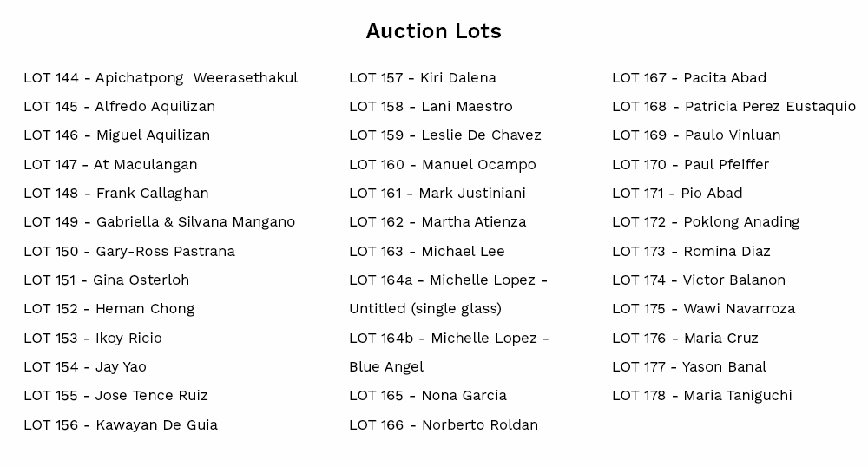Click LOT 162 Martha Atienza

437,222
